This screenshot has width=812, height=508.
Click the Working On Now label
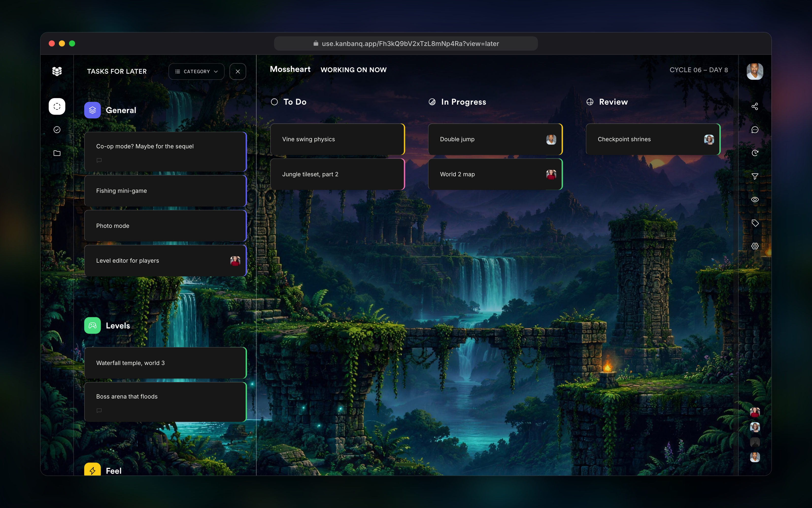pyautogui.click(x=354, y=70)
